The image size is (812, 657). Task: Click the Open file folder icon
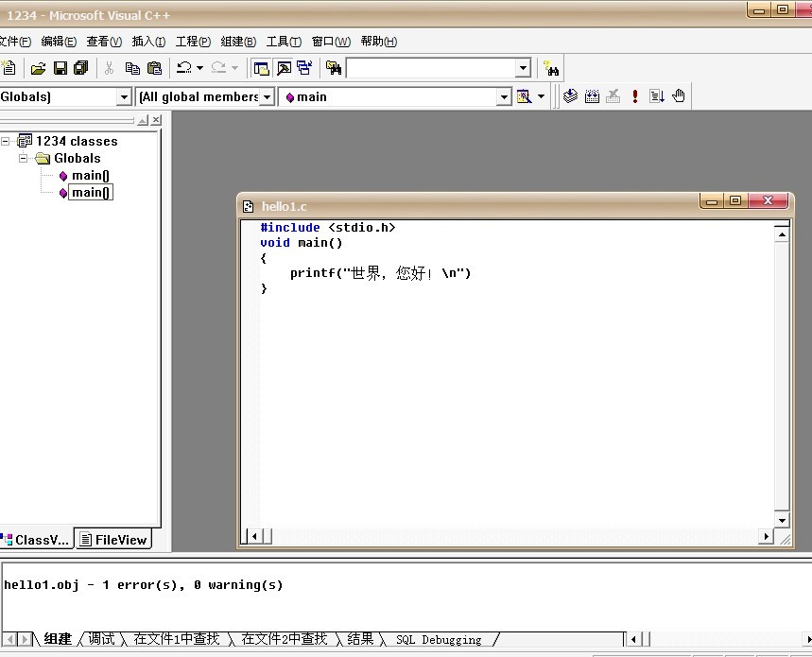39,68
